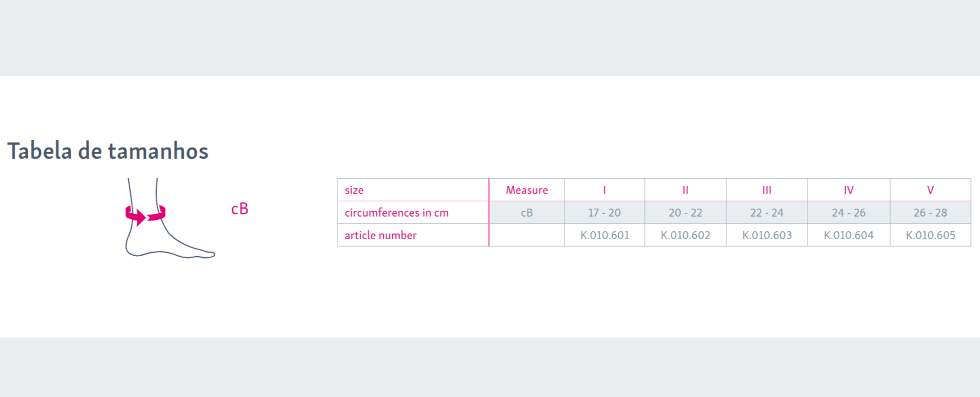Click article number K.010.605
This screenshot has width=980, height=397.
tap(931, 235)
